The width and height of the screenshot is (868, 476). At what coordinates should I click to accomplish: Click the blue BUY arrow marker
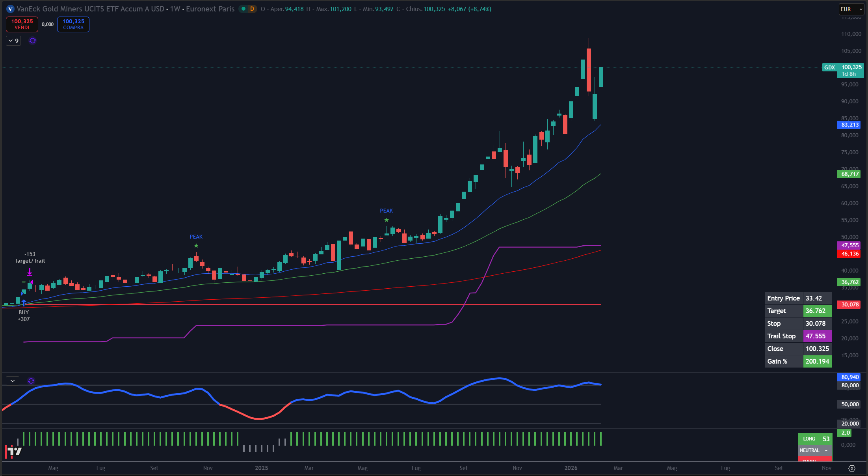coord(24,303)
